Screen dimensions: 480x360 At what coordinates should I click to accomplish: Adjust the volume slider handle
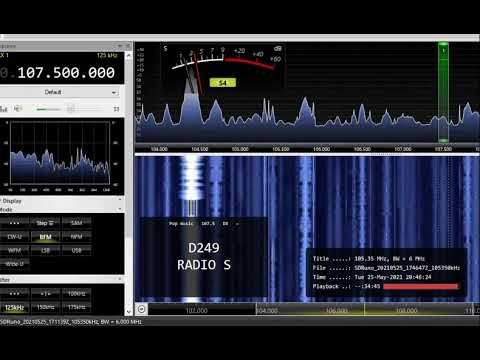tap(70, 109)
